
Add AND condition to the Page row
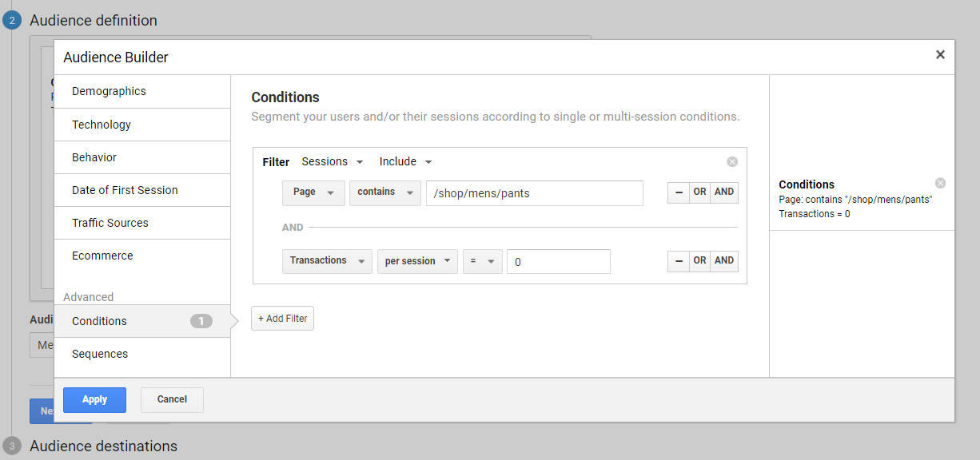(723, 192)
